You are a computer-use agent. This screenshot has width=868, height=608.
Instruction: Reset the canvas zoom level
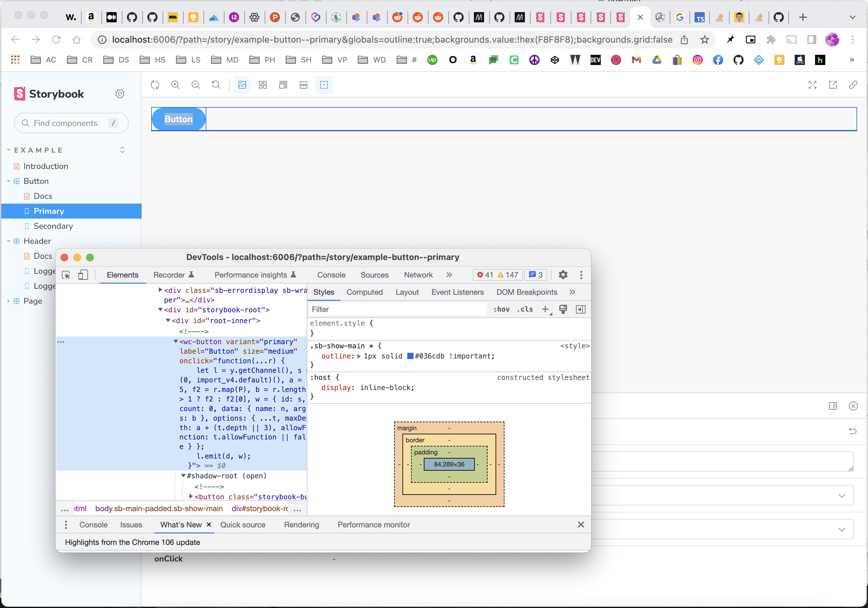pos(216,85)
